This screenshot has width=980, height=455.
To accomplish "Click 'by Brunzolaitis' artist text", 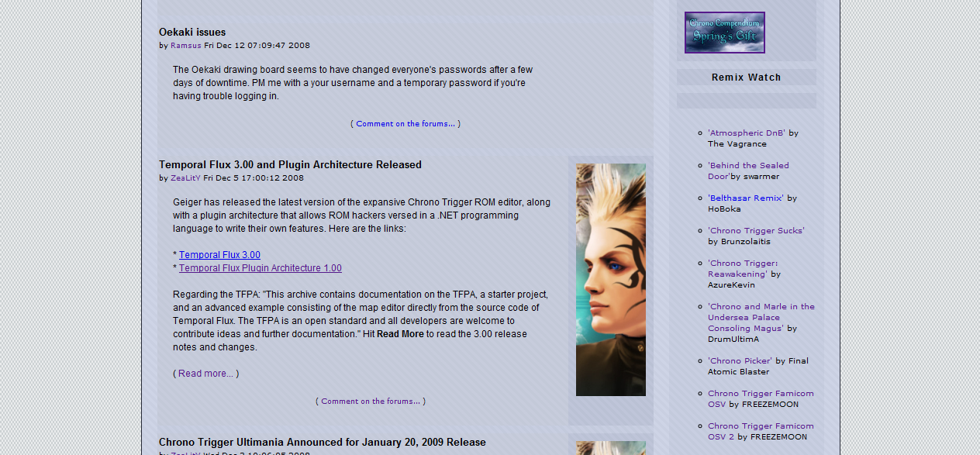I will (739, 242).
